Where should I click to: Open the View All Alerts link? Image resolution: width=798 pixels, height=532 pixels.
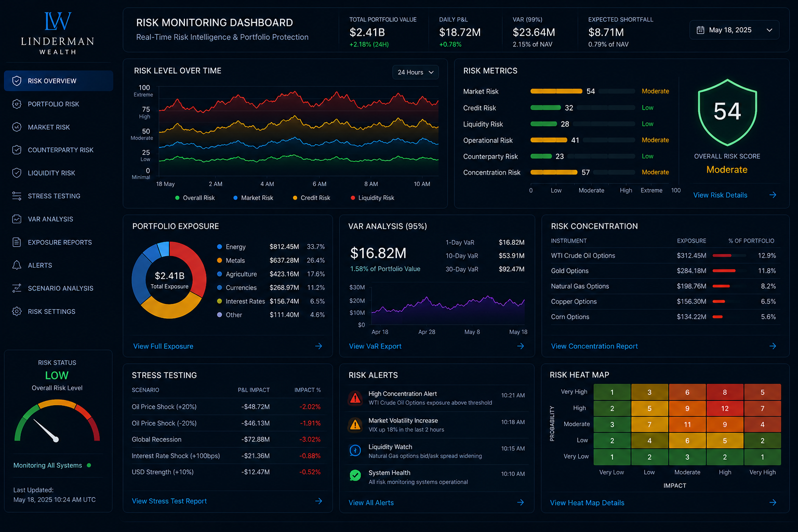click(371, 502)
